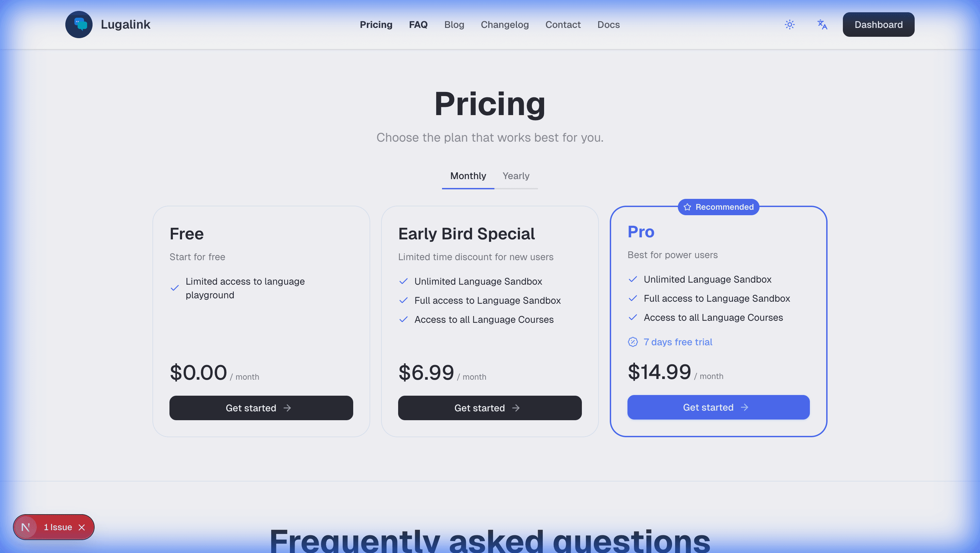Viewport: 980px width, 553px height.
Task: Switch to the FAQ section
Action: (x=418, y=25)
